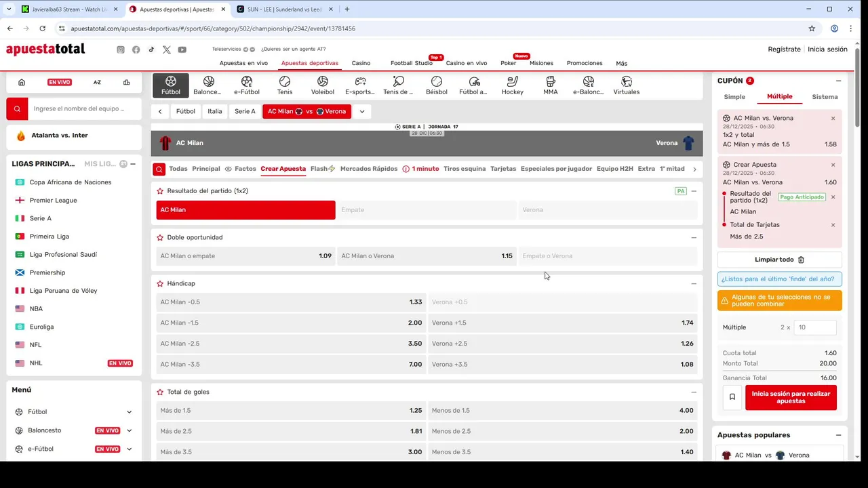Favorite the Hándicap market
The height and width of the screenshot is (488, 868).
[x=160, y=284]
